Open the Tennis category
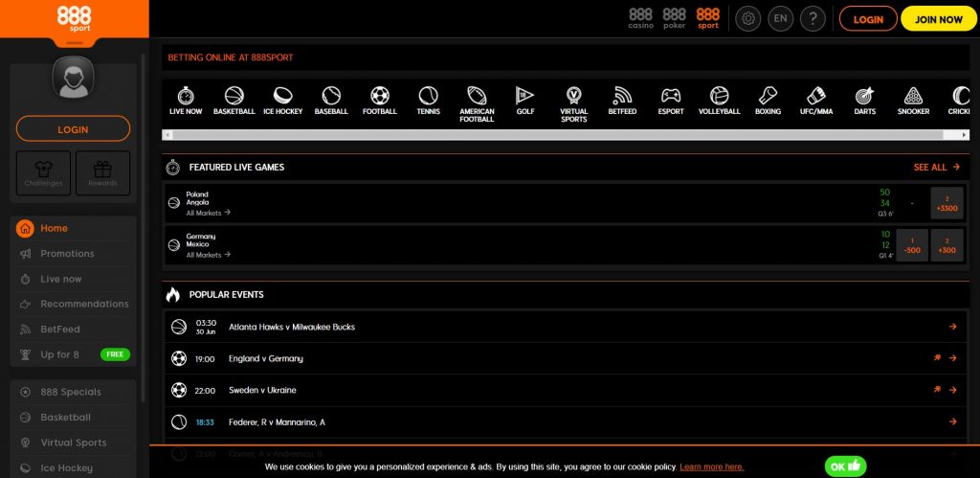Viewport: 980px width, 478px height. point(428,101)
